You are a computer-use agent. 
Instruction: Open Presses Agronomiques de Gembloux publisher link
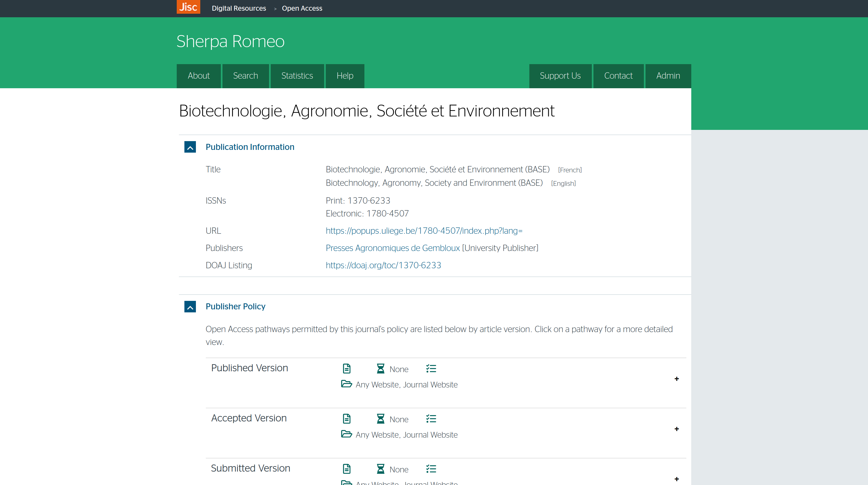pyautogui.click(x=393, y=248)
